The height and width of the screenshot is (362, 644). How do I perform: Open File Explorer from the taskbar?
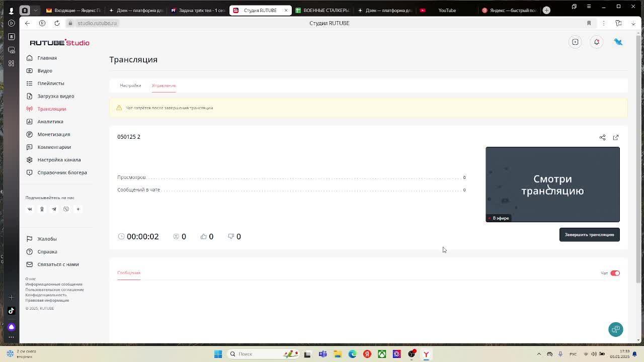tap(338, 354)
